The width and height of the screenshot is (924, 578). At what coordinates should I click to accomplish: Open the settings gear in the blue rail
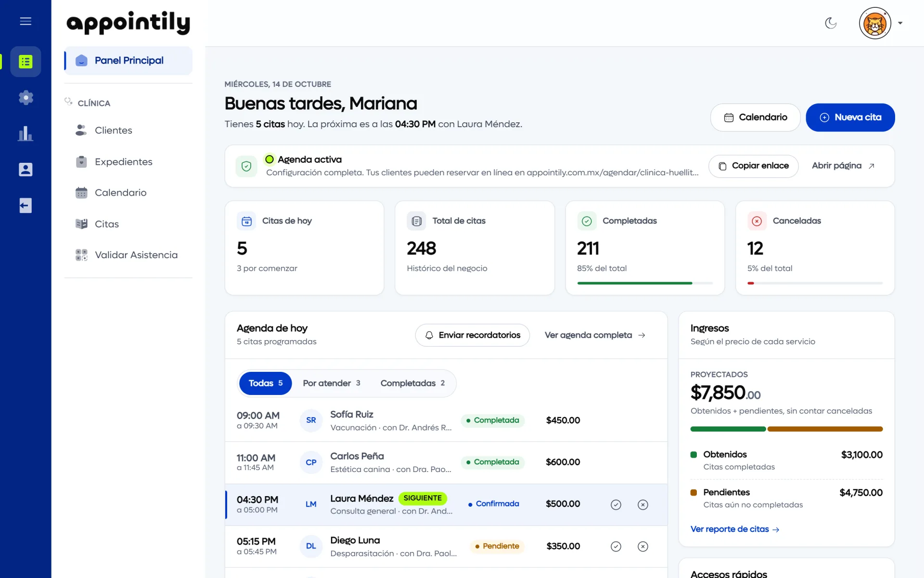pyautogui.click(x=26, y=98)
